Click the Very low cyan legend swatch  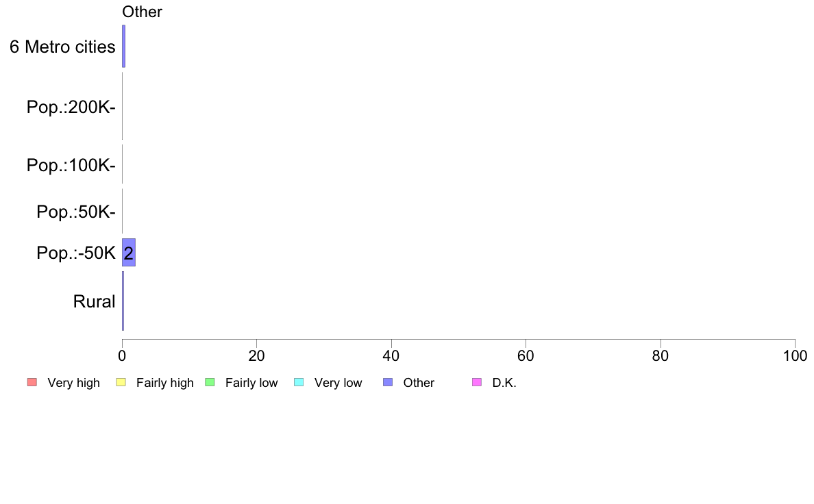click(299, 383)
